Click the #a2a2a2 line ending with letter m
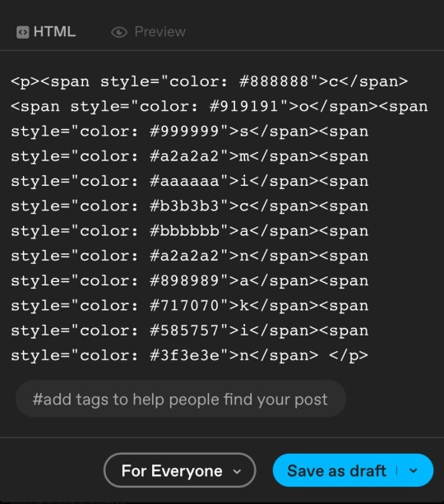 [x=190, y=156]
